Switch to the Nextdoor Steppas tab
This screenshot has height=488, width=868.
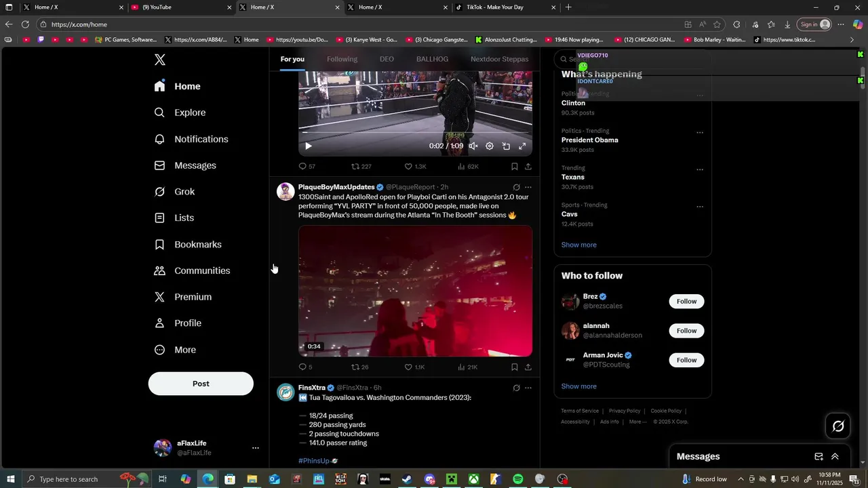[x=500, y=59]
